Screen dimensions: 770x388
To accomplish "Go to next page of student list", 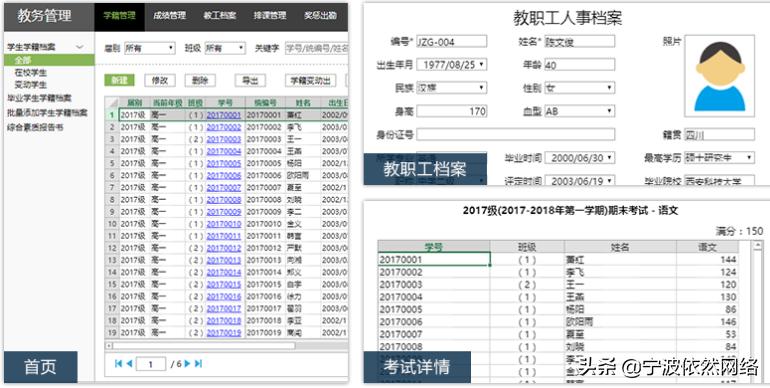I will pyautogui.click(x=187, y=363).
